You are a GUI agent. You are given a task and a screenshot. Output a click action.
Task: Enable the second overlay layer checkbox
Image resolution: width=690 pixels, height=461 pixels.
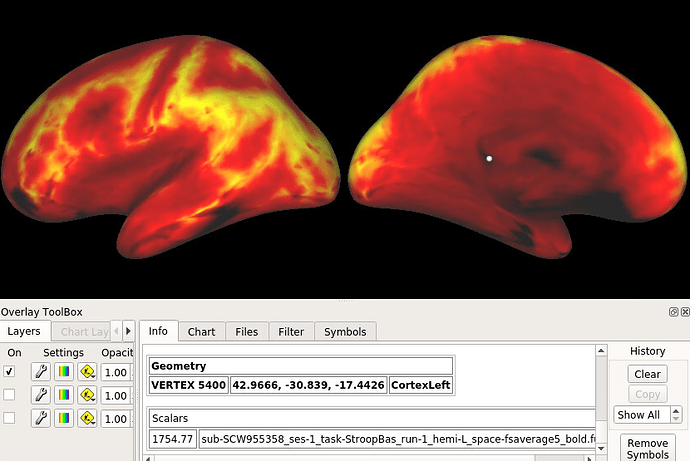pyautogui.click(x=10, y=395)
